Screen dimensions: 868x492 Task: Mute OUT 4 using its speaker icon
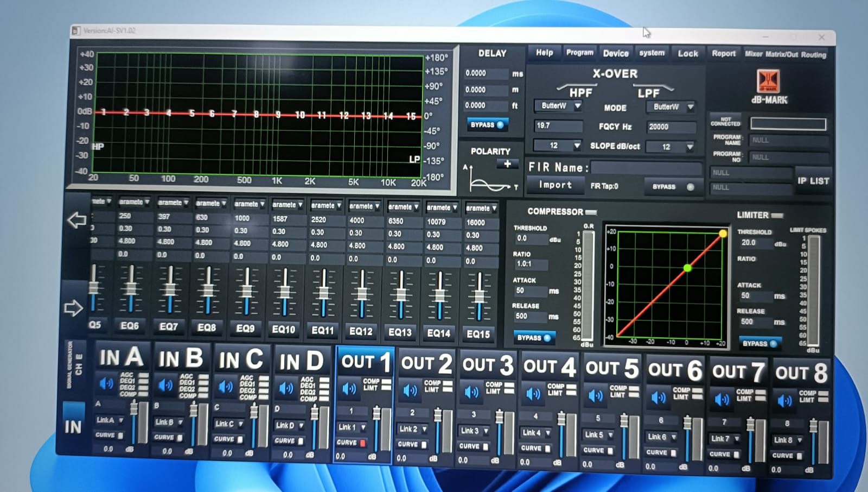coord(533,393)
